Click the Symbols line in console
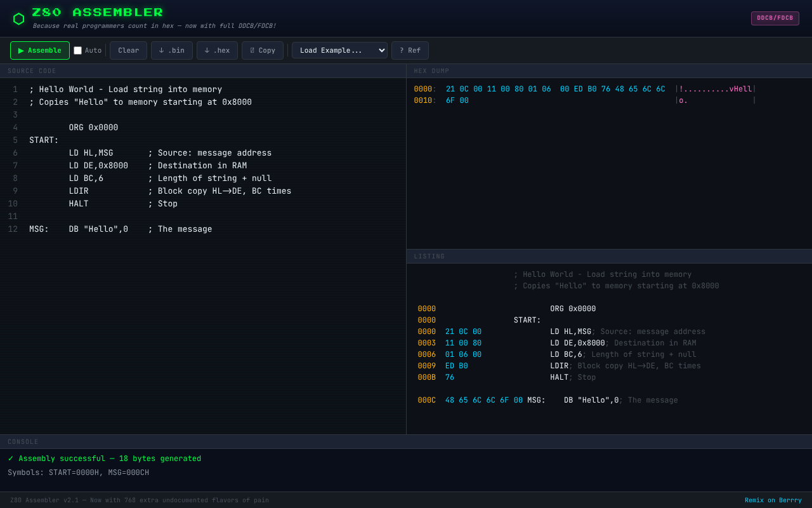The width and height of the screenshot is (812, 508). coord(79,472)
